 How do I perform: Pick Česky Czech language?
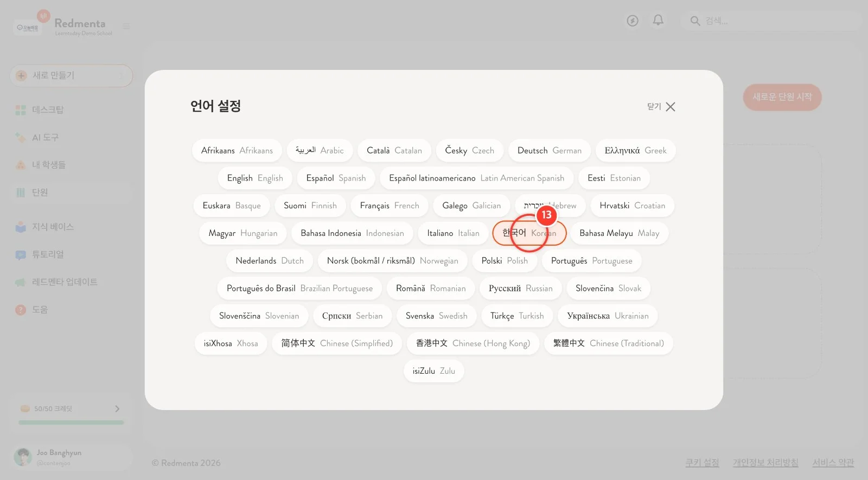tap(469, 150)
